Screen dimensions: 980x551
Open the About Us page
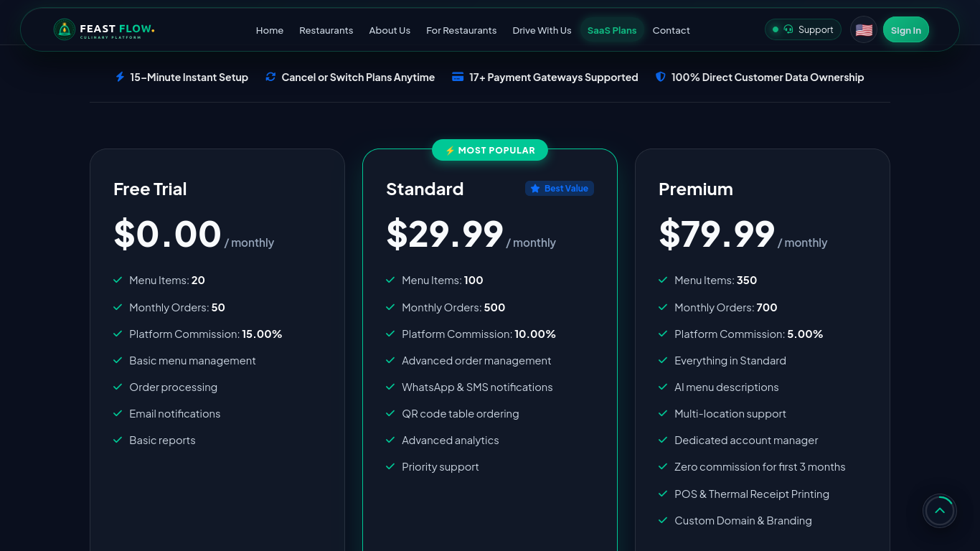pyautogui.click(x=390, y=30)
